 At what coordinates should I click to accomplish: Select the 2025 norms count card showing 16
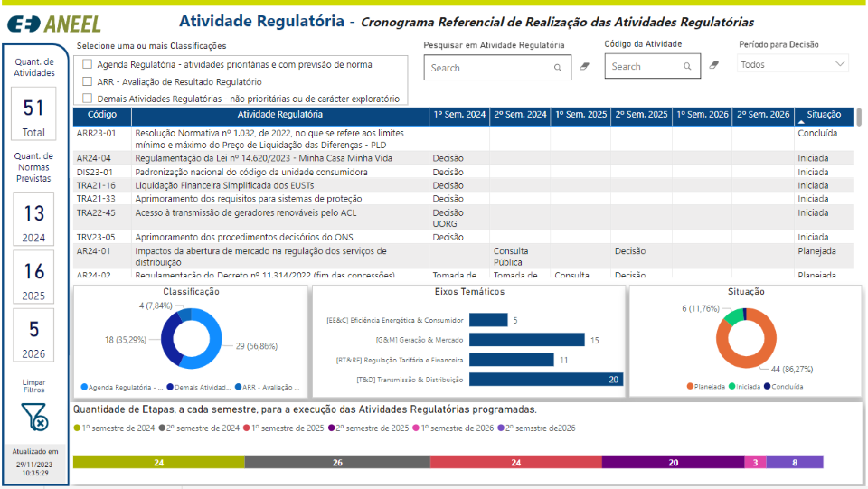[x=33, y=277]
